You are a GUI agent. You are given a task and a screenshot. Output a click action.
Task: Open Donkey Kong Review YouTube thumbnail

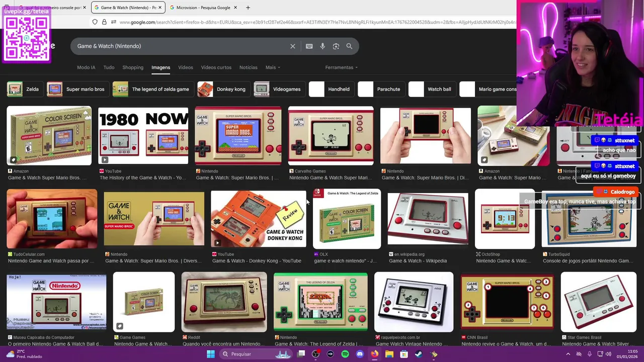pos(258,218)
